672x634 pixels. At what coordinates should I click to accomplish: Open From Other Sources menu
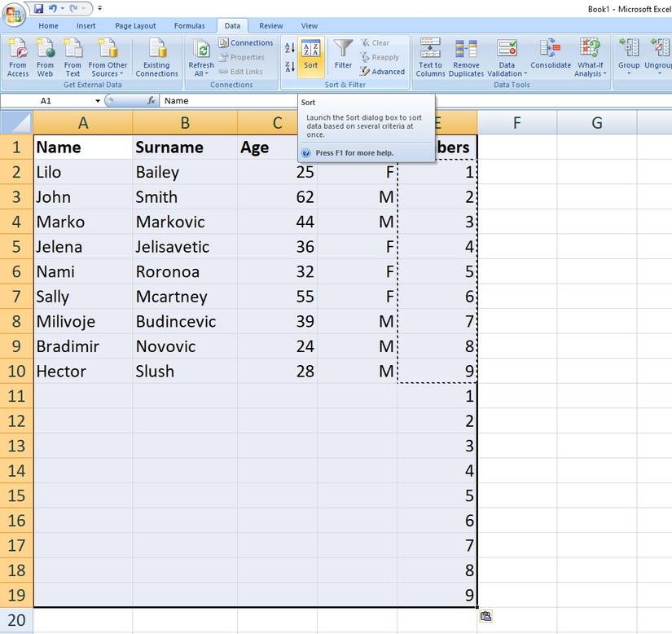coord(108,57)
